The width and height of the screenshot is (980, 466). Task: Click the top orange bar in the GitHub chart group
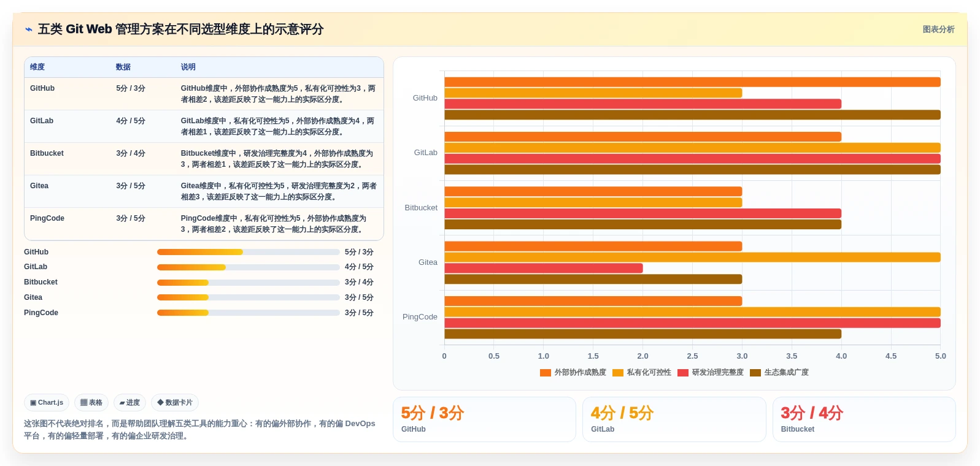[692, 82]
